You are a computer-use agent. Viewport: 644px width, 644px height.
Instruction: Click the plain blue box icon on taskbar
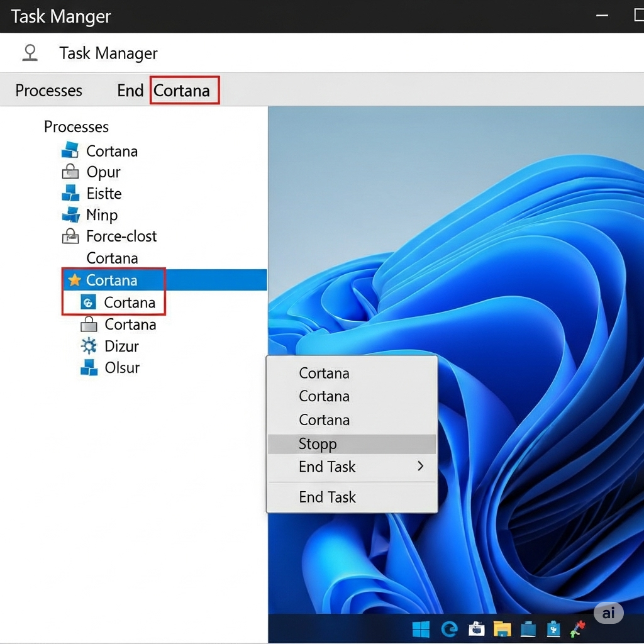click(528, 629)
